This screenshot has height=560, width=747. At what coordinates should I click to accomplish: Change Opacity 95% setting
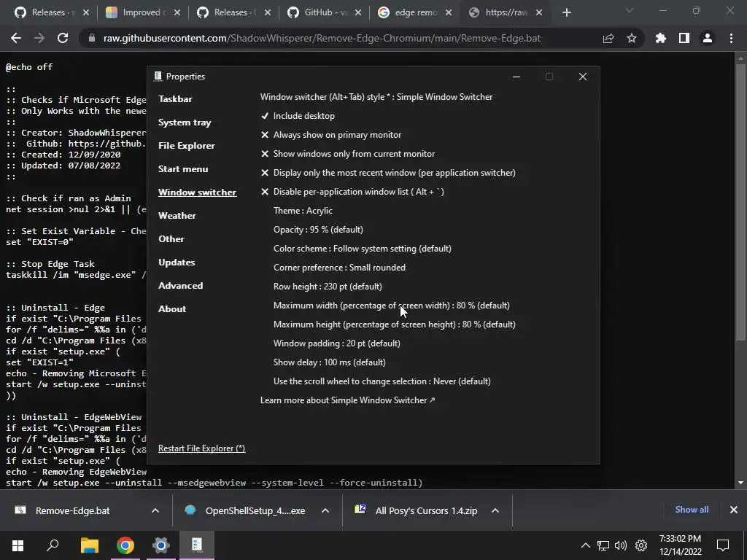coord(318,230)
